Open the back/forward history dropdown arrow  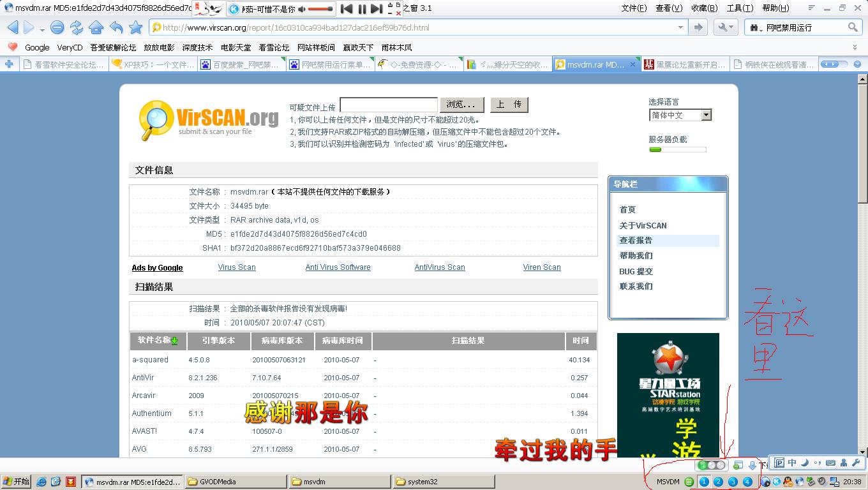pyautogui.click(x=42, y=29)
